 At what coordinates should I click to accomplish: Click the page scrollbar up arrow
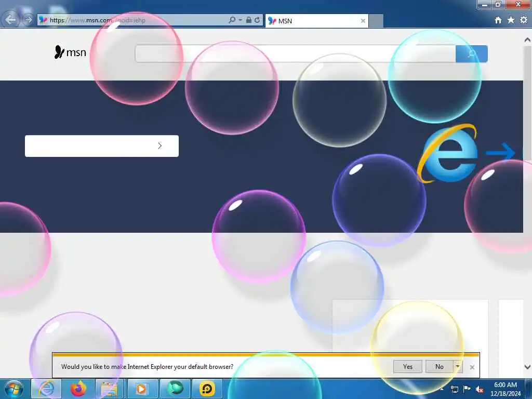pos(527,40)
